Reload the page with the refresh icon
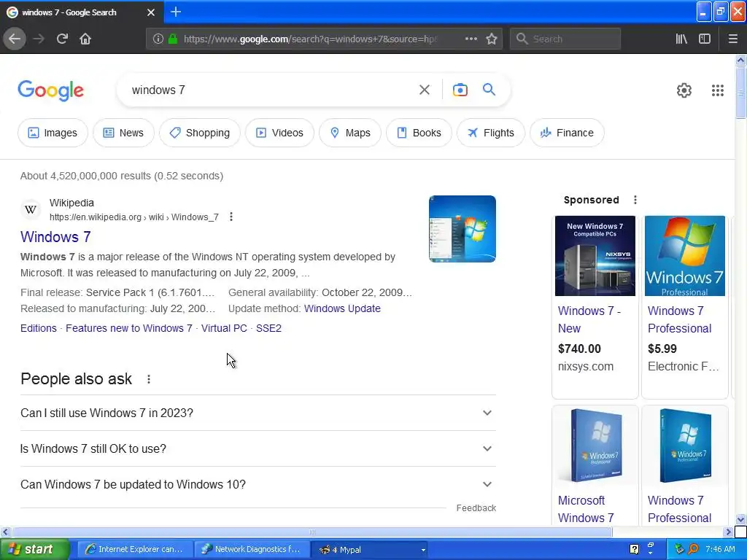Image resolution: width=747 pixels, height=560 pixels. pos(62,39)
